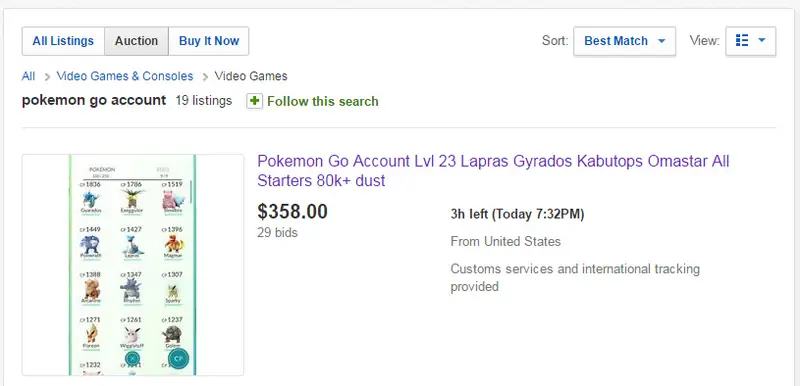
Task: Expand the View options dropdown arrow
Action: tap(762, 40)
